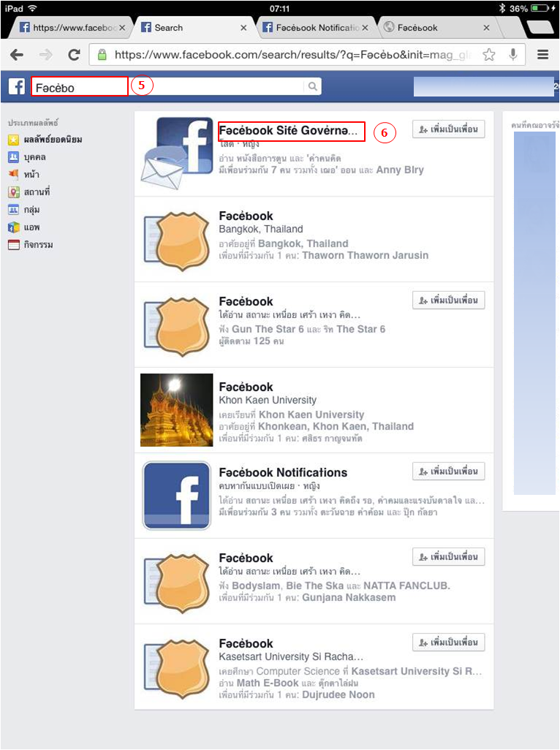Bookmark the page with the star icon
Viewport: 560px width, 750px height.
489,55
